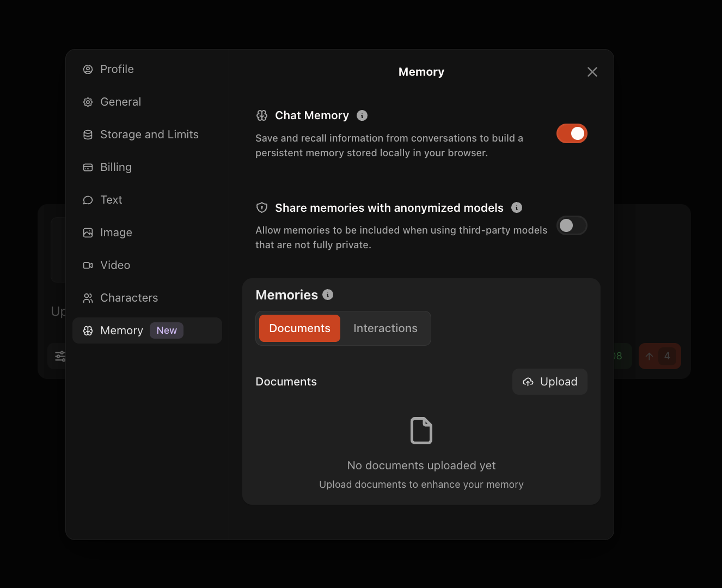The image size is (722, 588).
Task: Open the Profile settings section
Action: point(117,69)
